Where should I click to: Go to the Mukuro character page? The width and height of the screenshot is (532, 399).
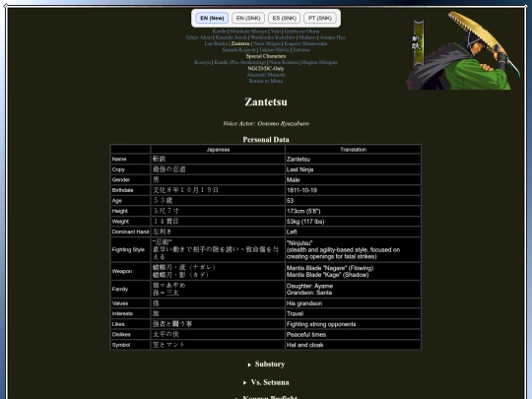pos(307,37)
